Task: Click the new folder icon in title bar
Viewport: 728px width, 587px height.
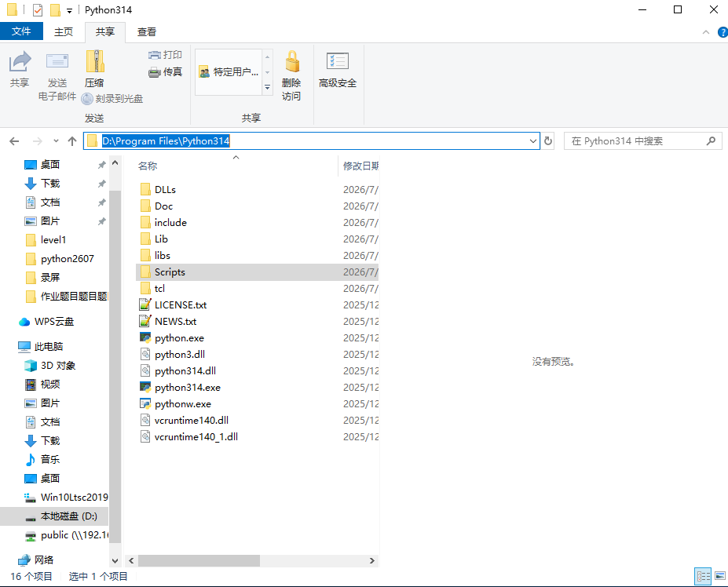Action: pyautogui.click(x=55, y=9)
